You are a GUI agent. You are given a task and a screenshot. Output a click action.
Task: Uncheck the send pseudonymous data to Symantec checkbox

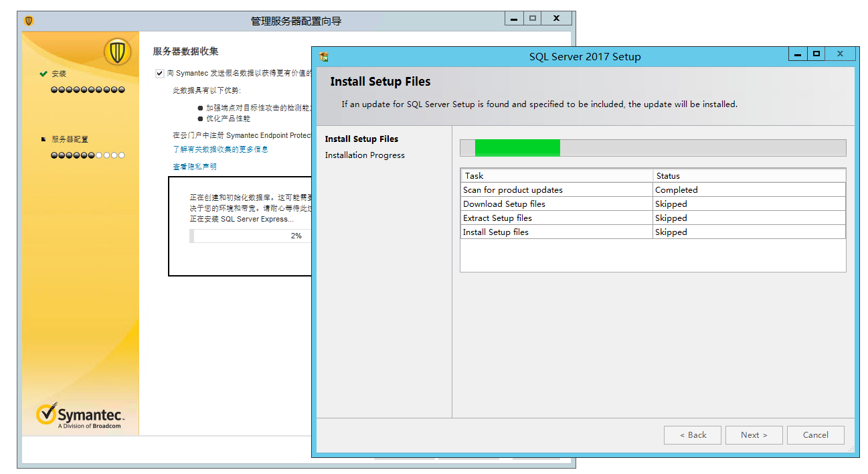[x=159, y=73]
